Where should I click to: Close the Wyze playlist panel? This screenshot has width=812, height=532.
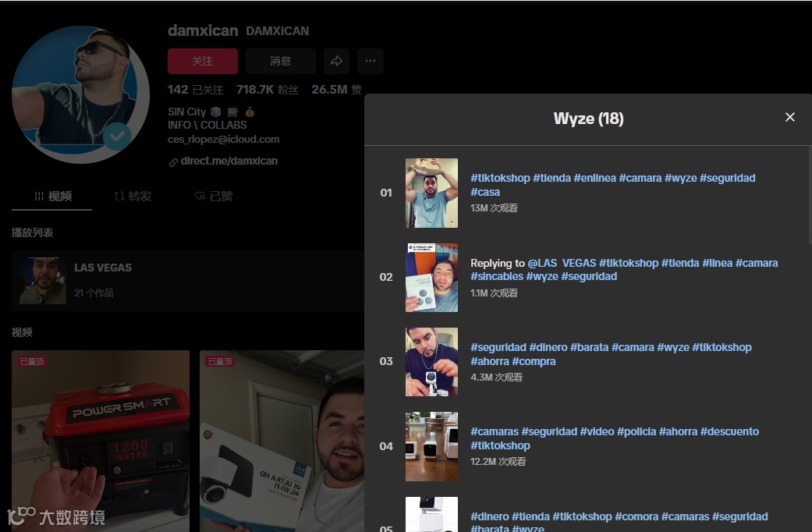789,117
